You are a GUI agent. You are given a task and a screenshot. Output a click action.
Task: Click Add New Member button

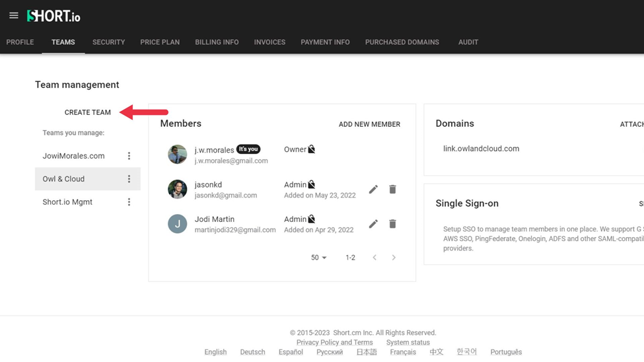tap(369, 124)
